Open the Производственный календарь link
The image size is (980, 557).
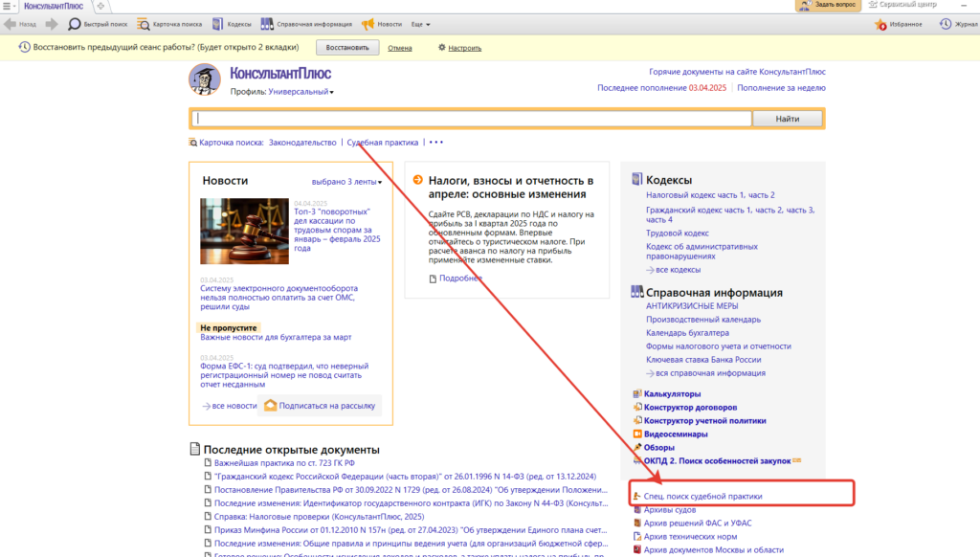point(703,320)
